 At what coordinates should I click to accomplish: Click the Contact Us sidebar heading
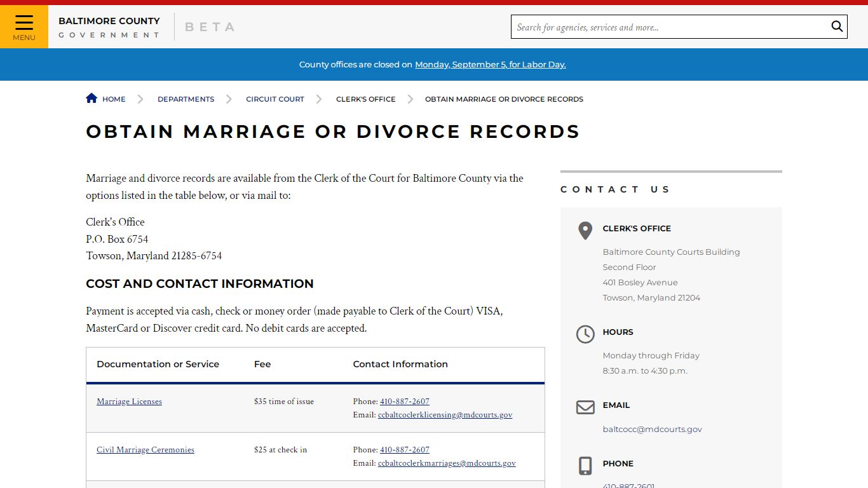[x=615, y=189]
